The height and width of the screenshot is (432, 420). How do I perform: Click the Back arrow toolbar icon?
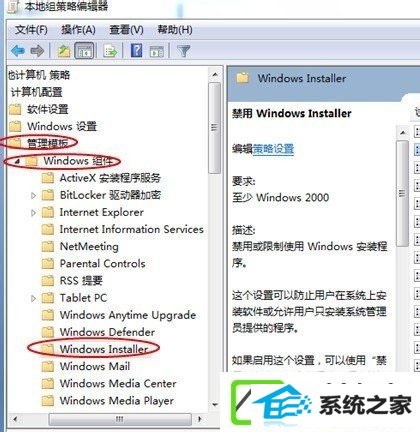[18, 51]
